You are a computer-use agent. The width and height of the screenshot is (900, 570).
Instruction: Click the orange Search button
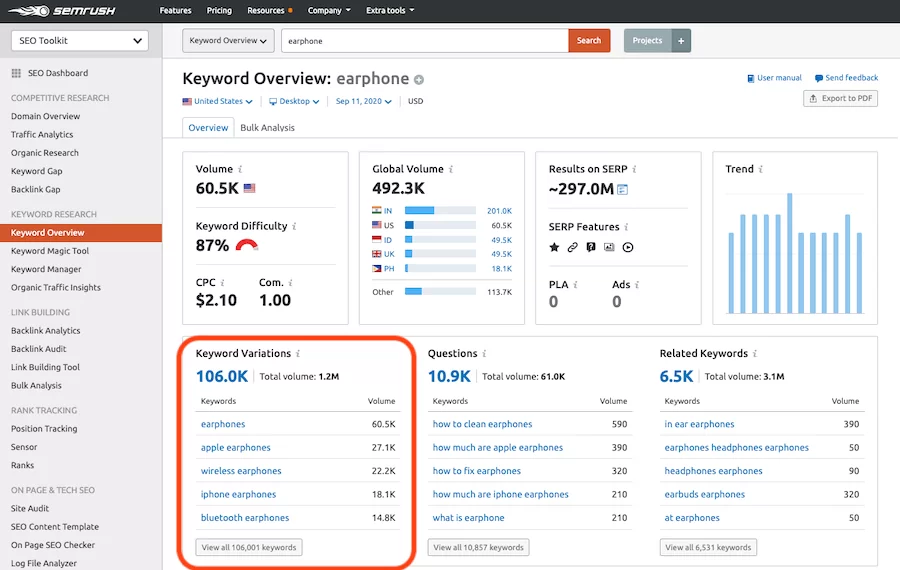coord(589,41)
